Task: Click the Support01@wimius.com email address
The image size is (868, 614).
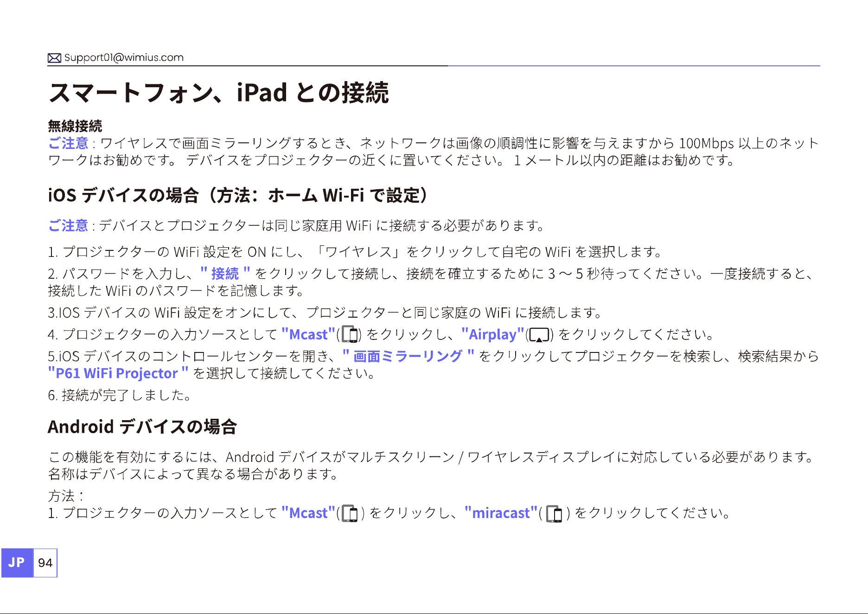Action: tap(124, 58)
